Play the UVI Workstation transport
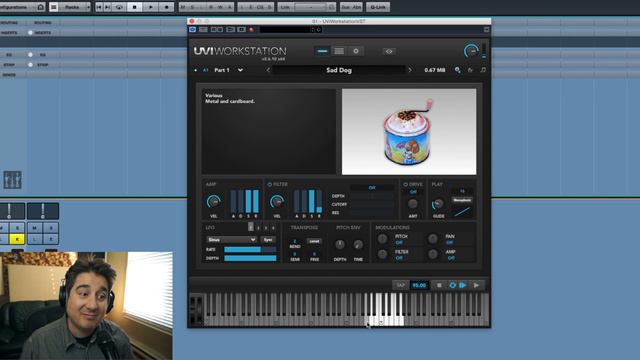This screenshot has height=360, width=640. tap(476, 285)
